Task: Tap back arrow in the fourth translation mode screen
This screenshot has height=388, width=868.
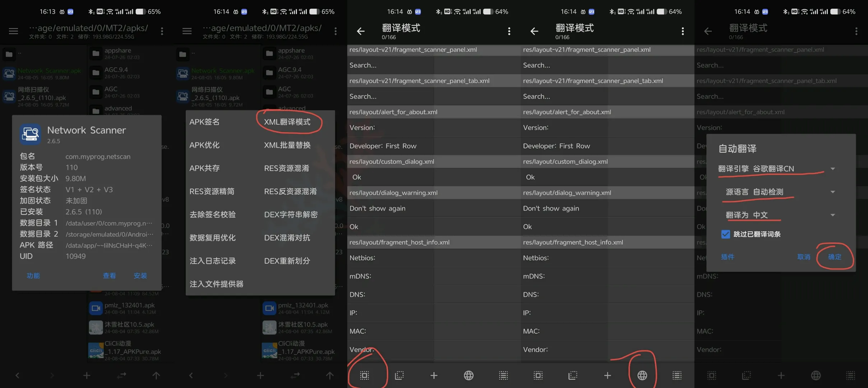Action: coord(534,31)
